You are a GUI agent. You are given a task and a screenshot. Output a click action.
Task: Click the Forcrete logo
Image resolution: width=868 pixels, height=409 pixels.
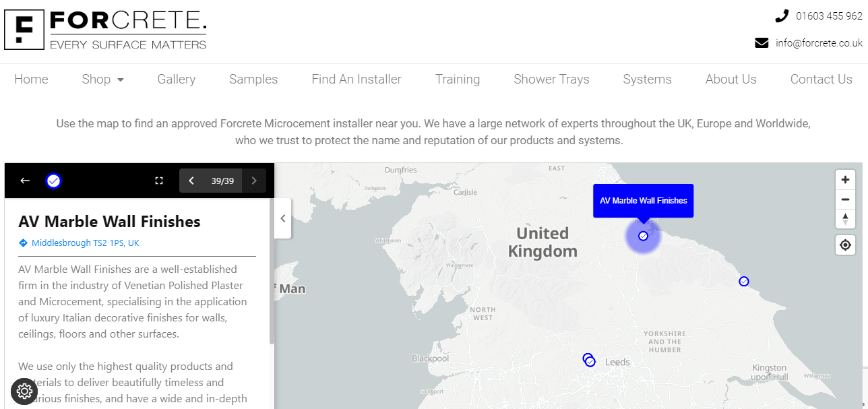click(x=105, y=30)
